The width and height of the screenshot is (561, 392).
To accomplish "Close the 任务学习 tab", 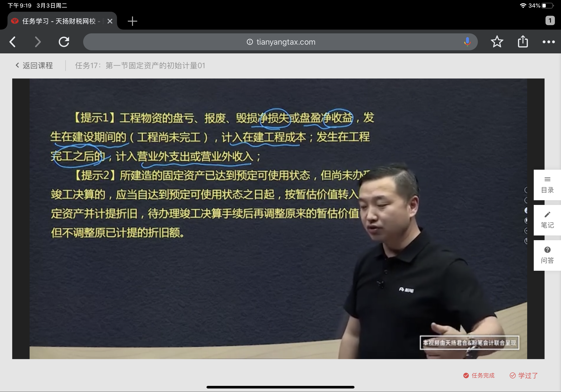I will tap(110, 21).
